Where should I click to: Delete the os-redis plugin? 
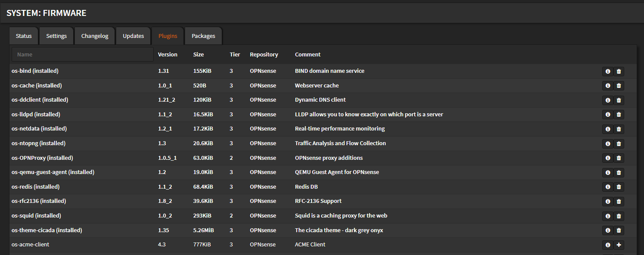(x=619, y=187)
